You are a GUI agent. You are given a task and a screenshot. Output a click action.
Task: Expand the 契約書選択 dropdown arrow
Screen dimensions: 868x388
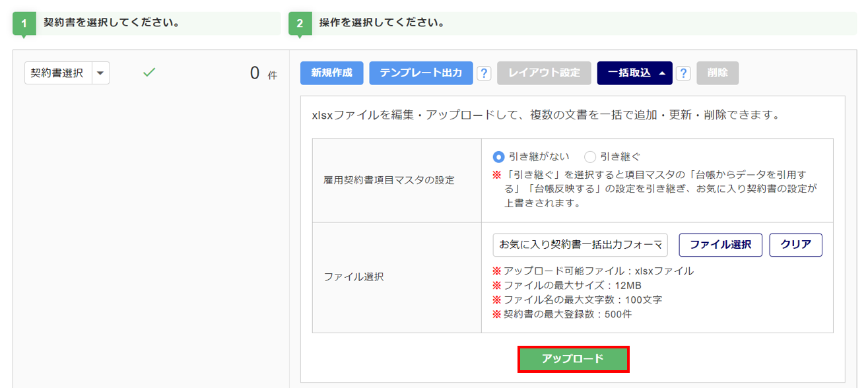(x=100, y=73)
